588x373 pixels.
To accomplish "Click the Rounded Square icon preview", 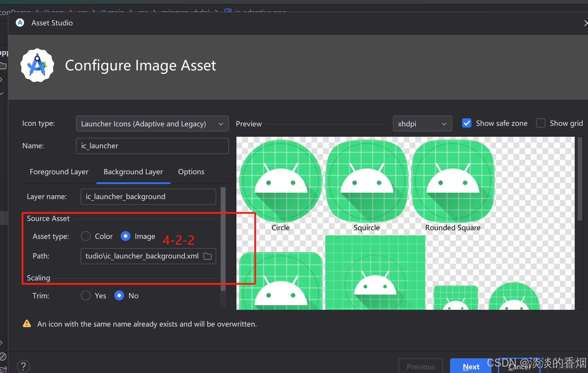I will 453,181.
